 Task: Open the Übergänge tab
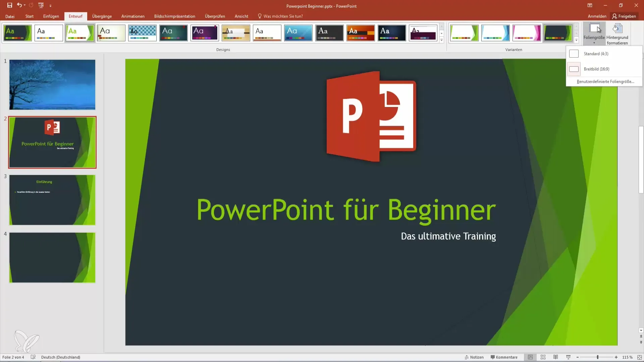tap(102, 16)
